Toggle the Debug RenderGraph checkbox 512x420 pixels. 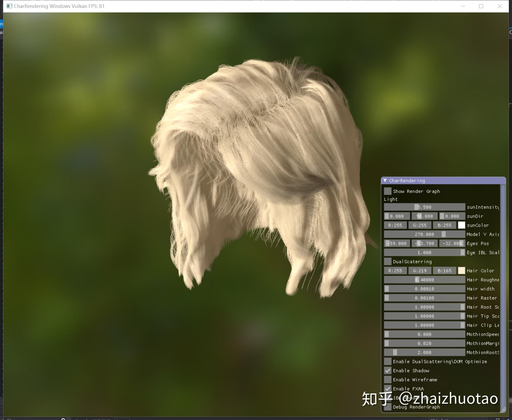pos(387,407)
